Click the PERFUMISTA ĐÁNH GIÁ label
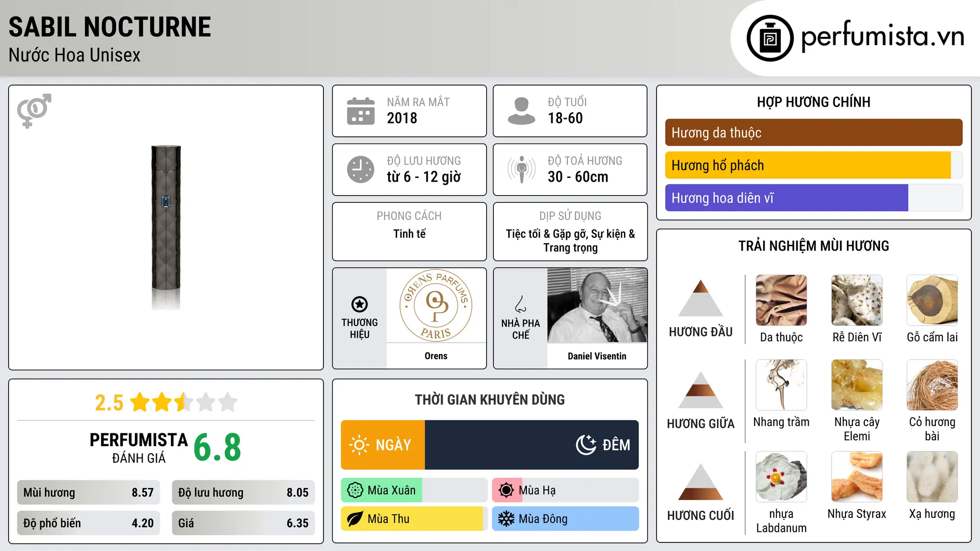The image size is (980, 551). coord(139,448)
